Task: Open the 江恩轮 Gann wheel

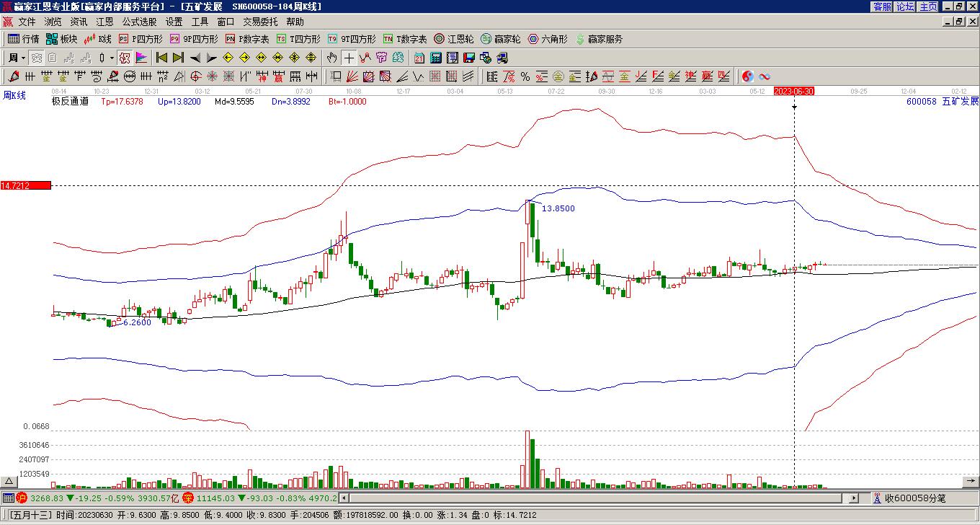Action: [x=454, y=39]
